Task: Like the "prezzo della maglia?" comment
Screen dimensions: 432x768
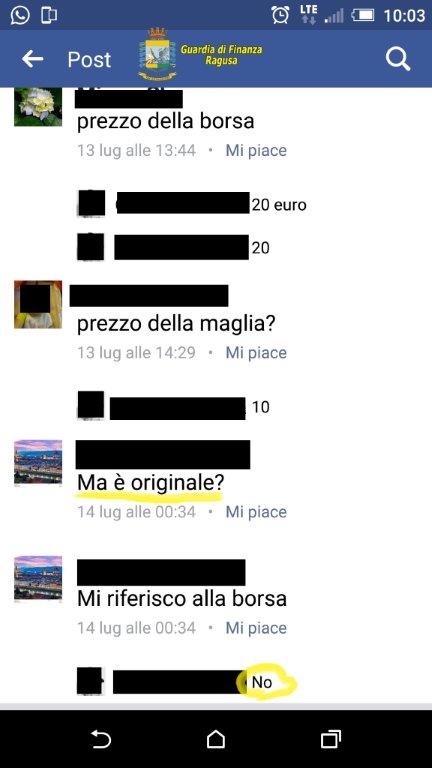Action: 256,353
